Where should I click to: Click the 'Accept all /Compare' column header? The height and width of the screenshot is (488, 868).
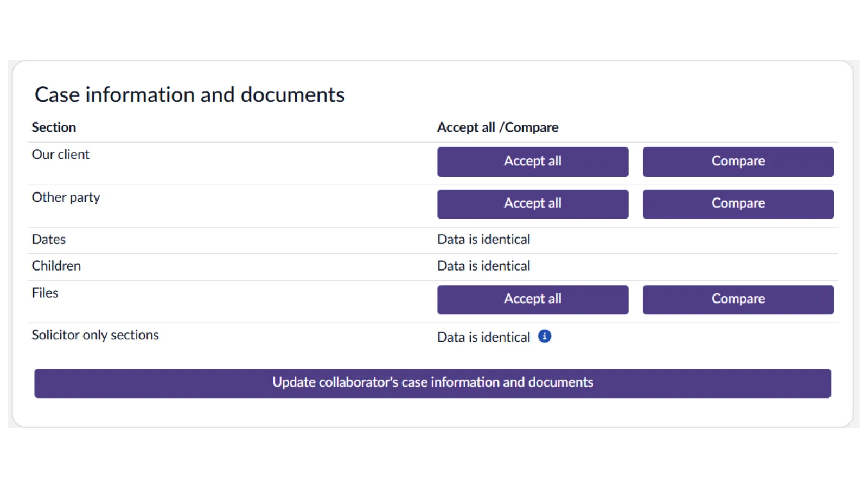point(497,127)
